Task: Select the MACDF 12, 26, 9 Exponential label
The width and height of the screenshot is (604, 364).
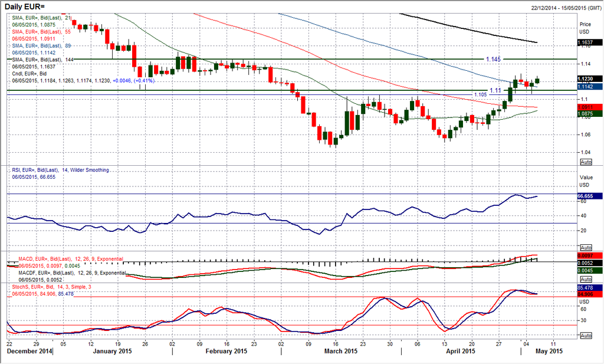Action: tap(73, 273)
